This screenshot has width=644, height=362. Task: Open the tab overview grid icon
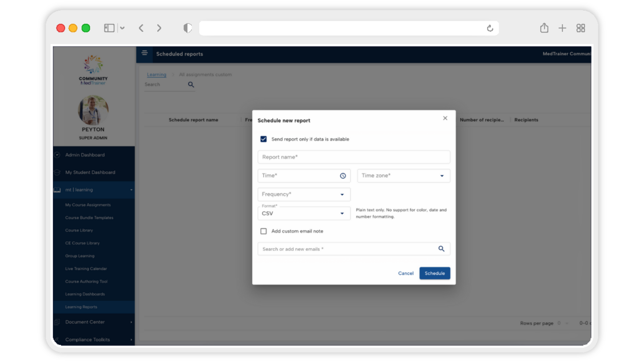(580, 28)
